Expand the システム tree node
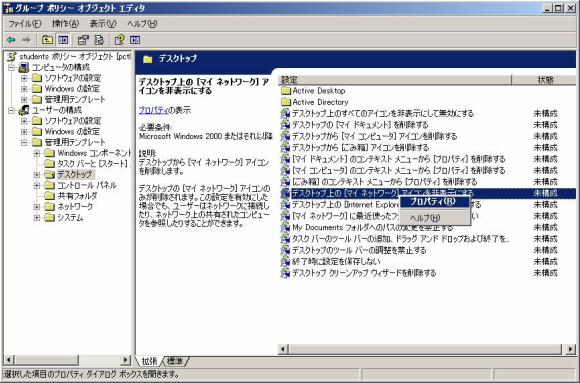The width and height of the screenshot is (580, 383). point(37,218)
